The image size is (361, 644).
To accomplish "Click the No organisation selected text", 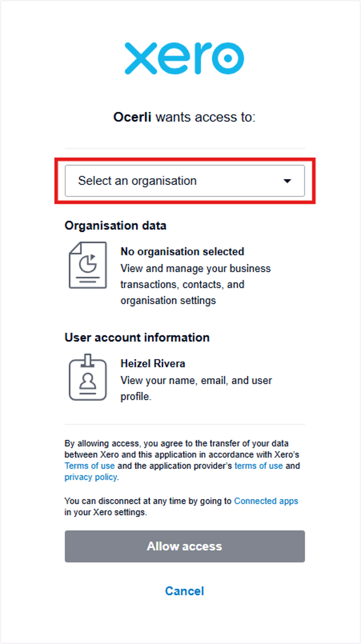I will 182,252.
